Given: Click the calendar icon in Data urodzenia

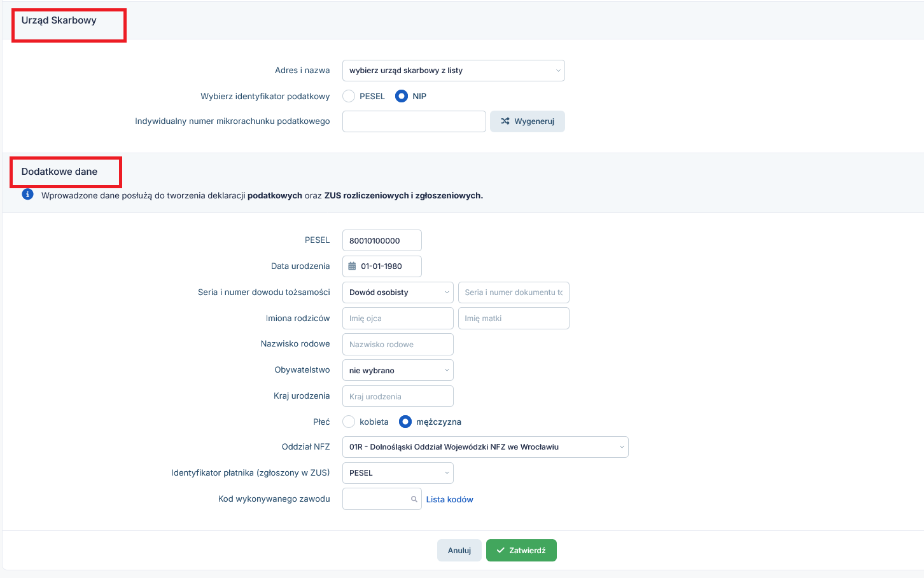Looking at the screenshot, I should 352,266.
